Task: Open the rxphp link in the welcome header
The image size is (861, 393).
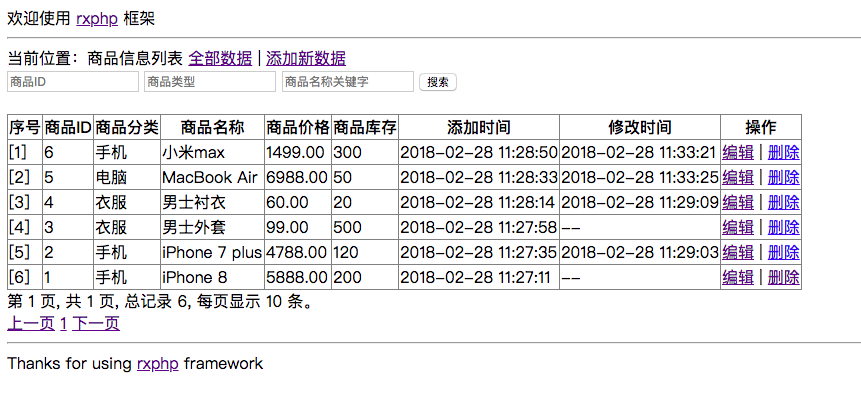Action: 97,19
